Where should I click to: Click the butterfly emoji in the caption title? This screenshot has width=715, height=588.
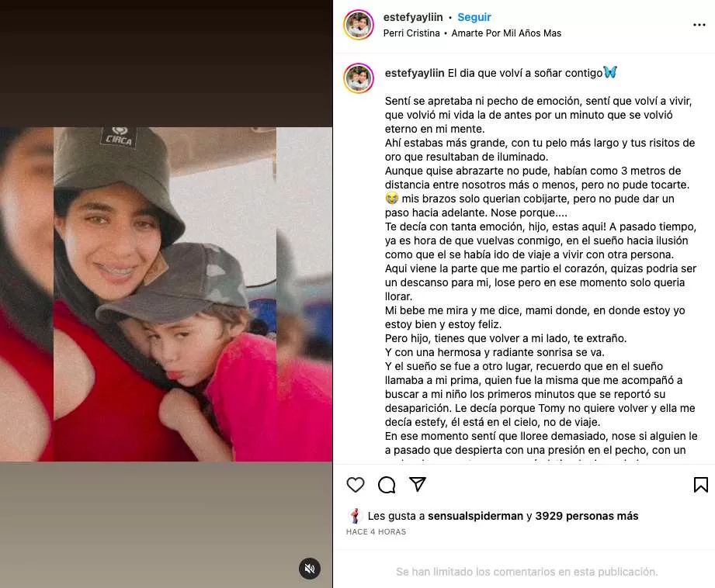(610, 72)
